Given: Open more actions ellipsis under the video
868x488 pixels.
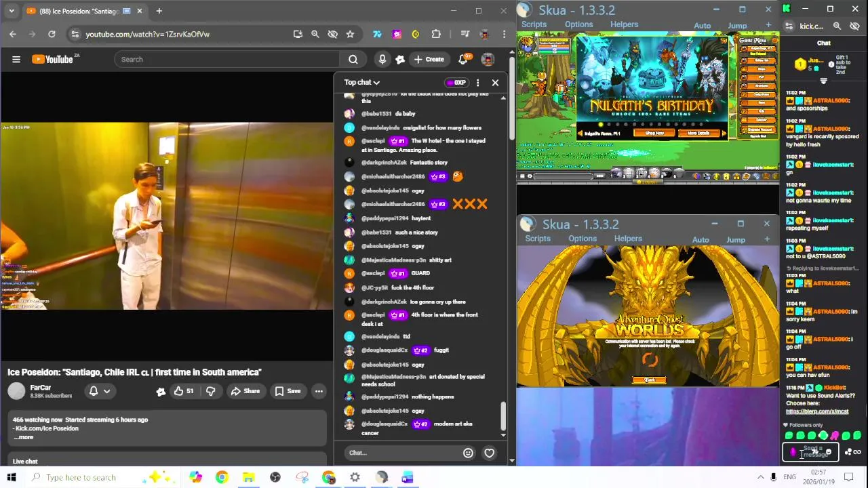Looking at the screenshot, I should pyautogui.click(x=319, y=391).
